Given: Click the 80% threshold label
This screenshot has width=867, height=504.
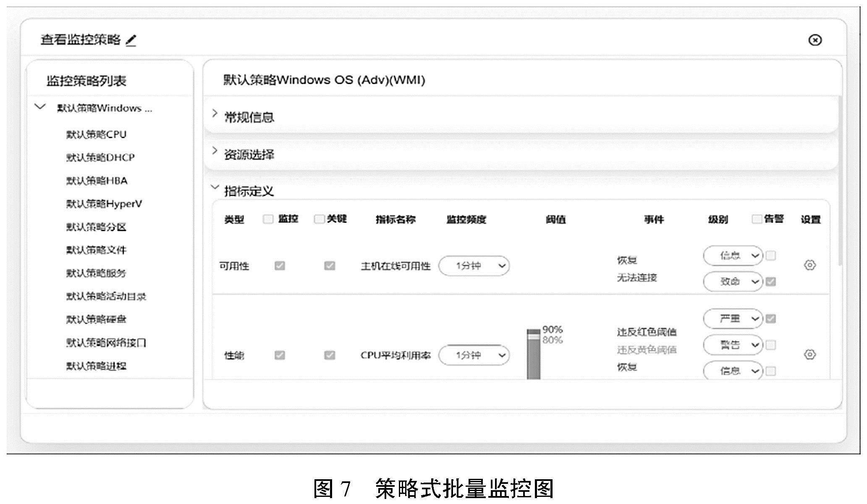Looking at the screenshot, I should pos(553,340).
